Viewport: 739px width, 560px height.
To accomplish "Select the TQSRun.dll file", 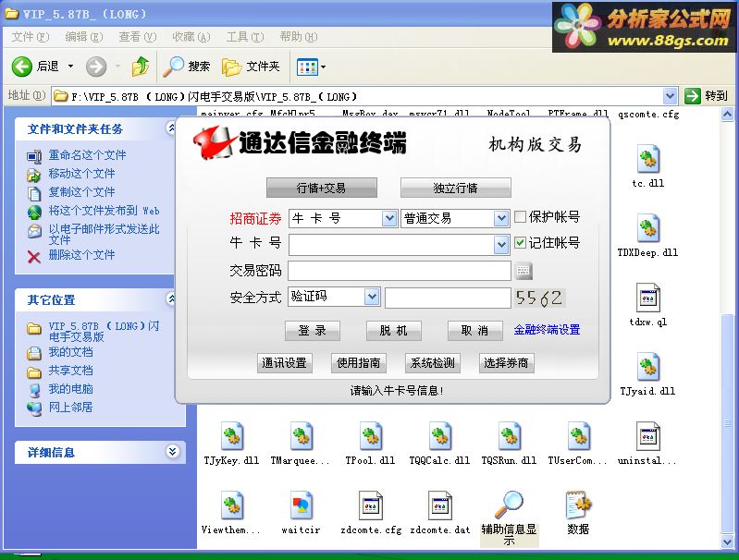I will tap(509, 444).
